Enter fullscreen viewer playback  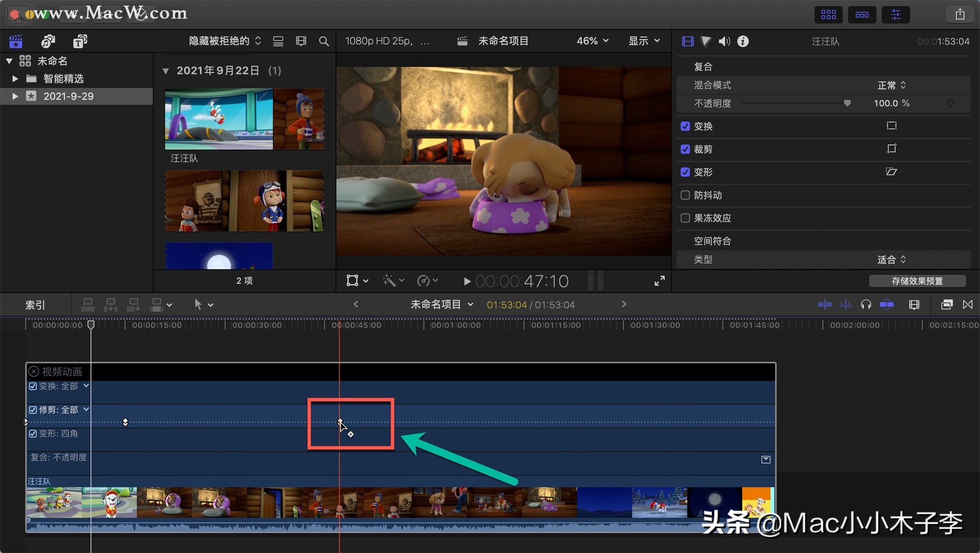659,281
